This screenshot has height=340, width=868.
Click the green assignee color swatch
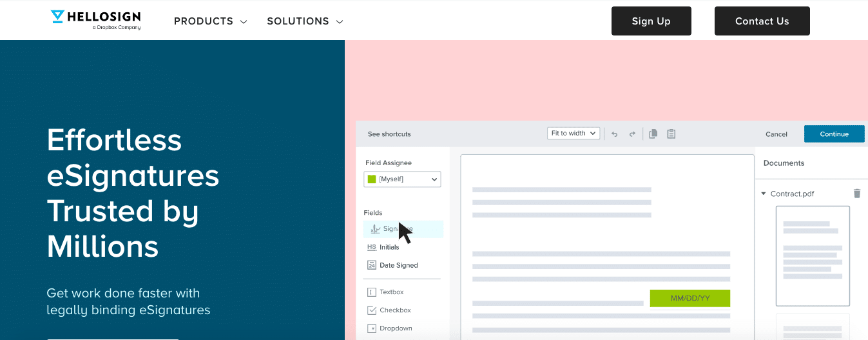click(x=371, y=179)
